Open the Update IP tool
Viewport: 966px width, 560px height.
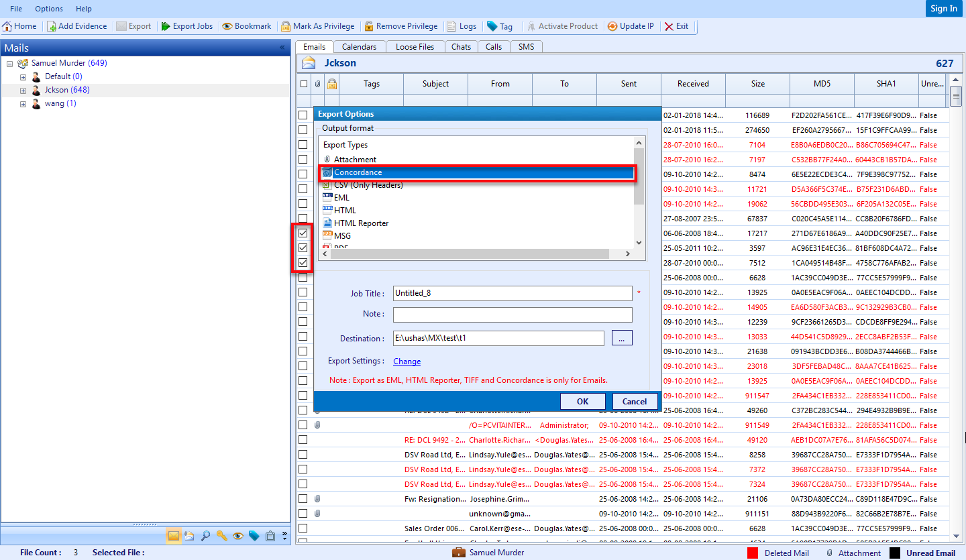[x=630, y=26]
